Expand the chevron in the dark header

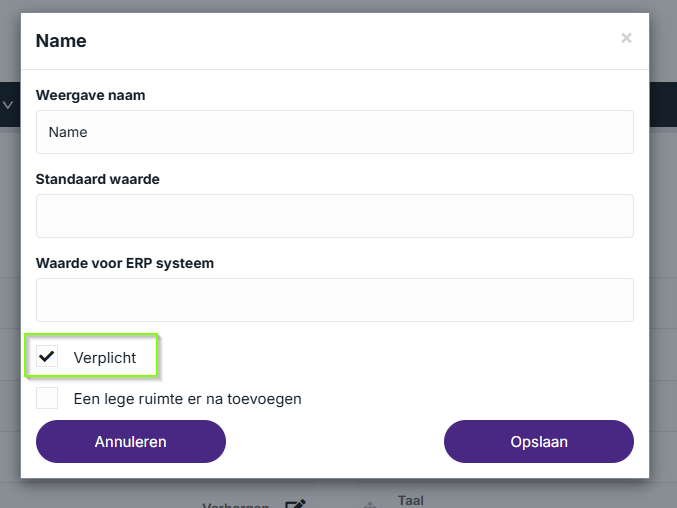click(x=8, y=104)
